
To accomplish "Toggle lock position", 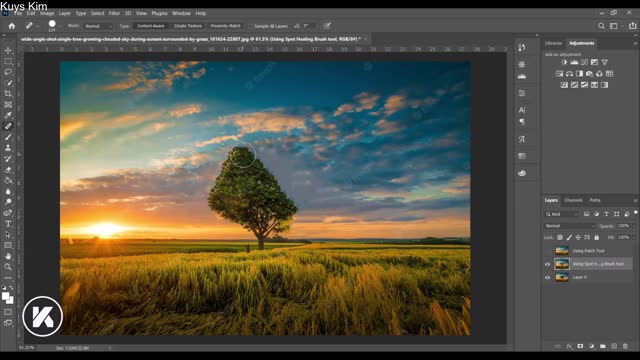I will click(x=578, y=237).
